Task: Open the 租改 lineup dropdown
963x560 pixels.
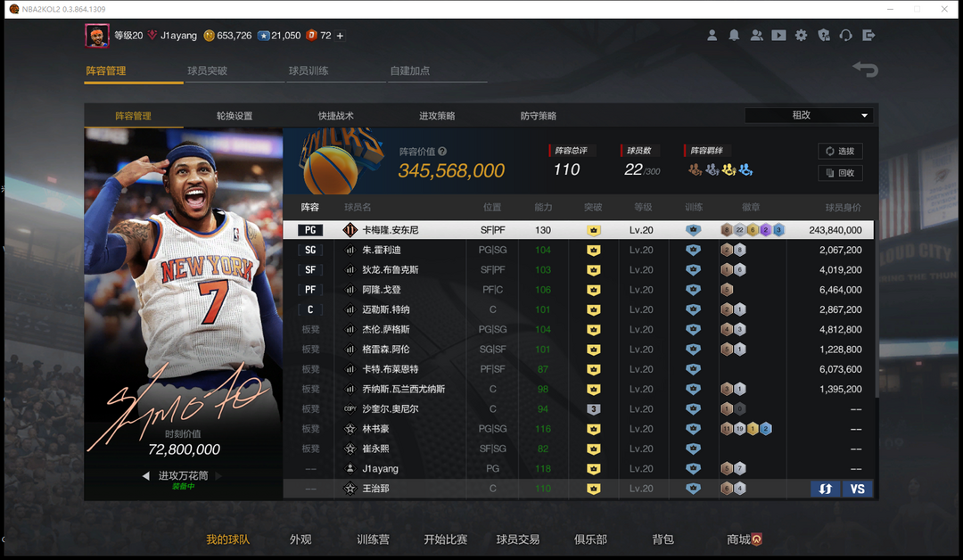Action: tap(809, 115)
